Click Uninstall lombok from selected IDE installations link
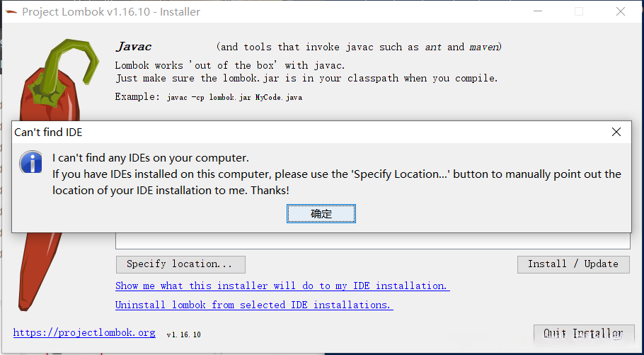The height and width of the screenshot is (355, 644). click(254, 305)
